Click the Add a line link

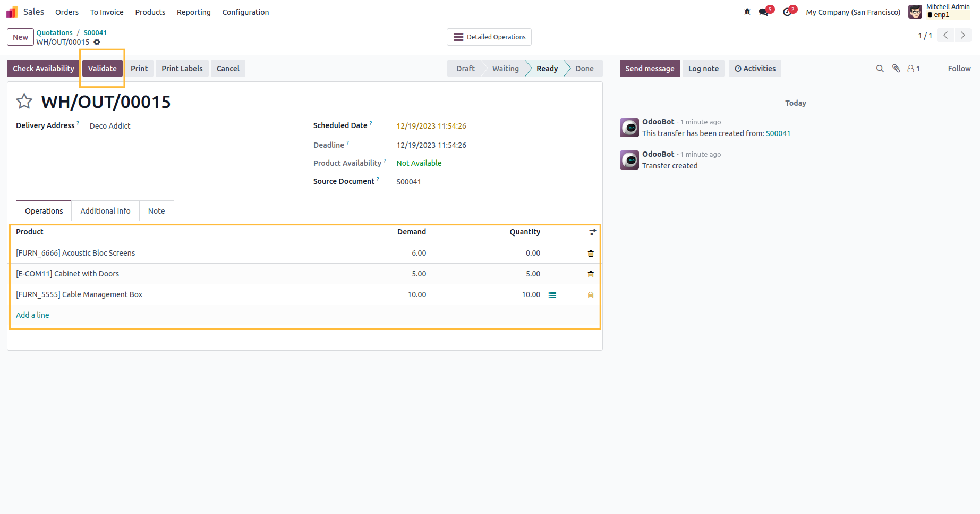32,315
